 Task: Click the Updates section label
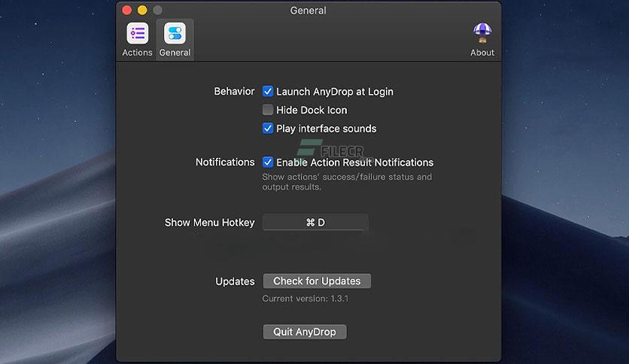point(235,281)
